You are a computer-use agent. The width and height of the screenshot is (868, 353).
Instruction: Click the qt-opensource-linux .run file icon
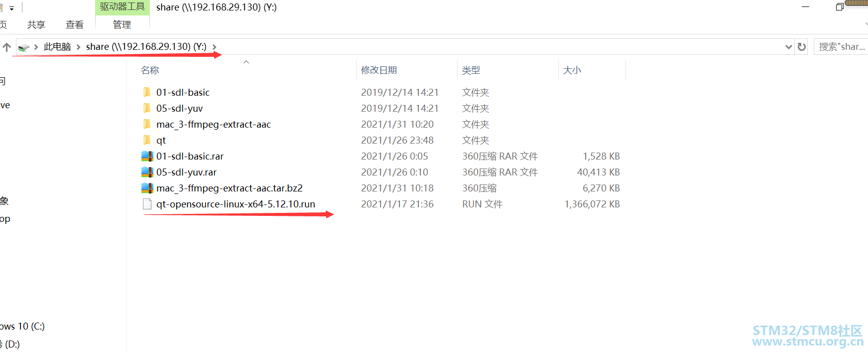point(147,204)
